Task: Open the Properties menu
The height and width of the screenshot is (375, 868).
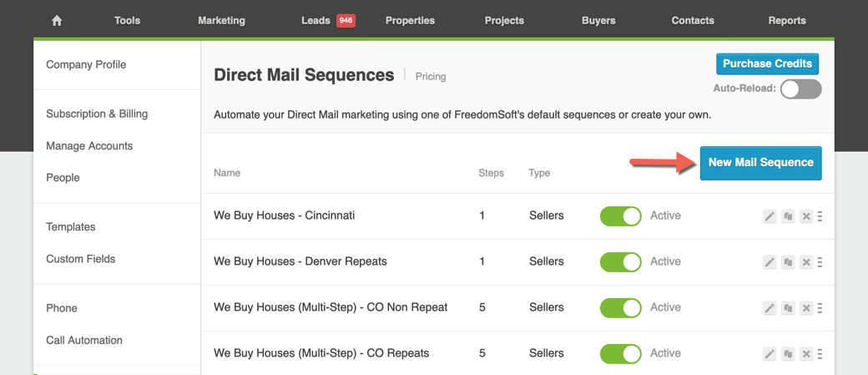Action: [410, 21]
